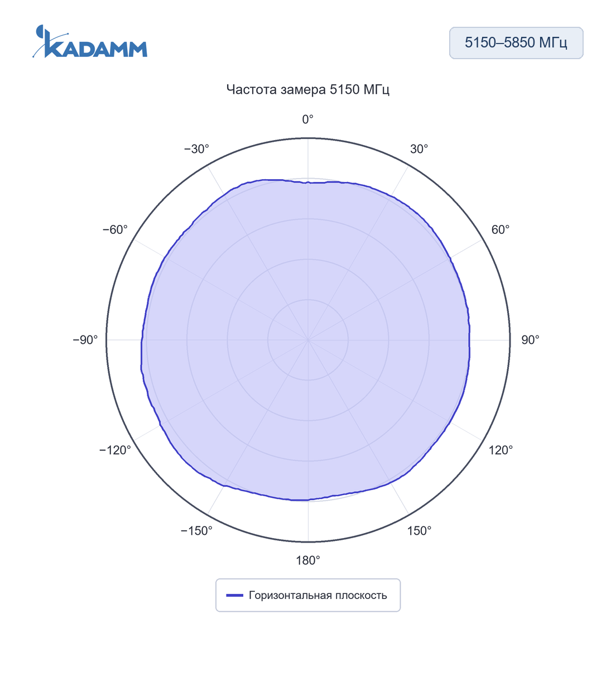Click the −30° angle label
Screen dimensions: 616x676
coord(196,149)
